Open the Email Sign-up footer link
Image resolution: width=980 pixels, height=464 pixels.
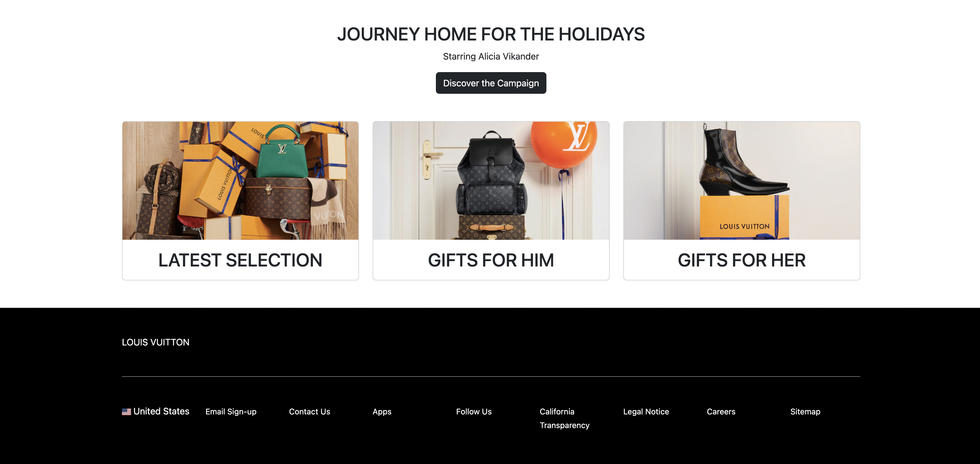[x=231, y=412]
